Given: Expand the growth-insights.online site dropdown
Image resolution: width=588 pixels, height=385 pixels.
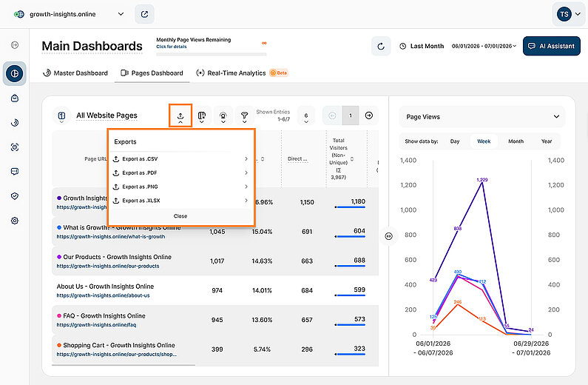Looking at the screenshot, I should pyautogui.click(x=121, y=14).
